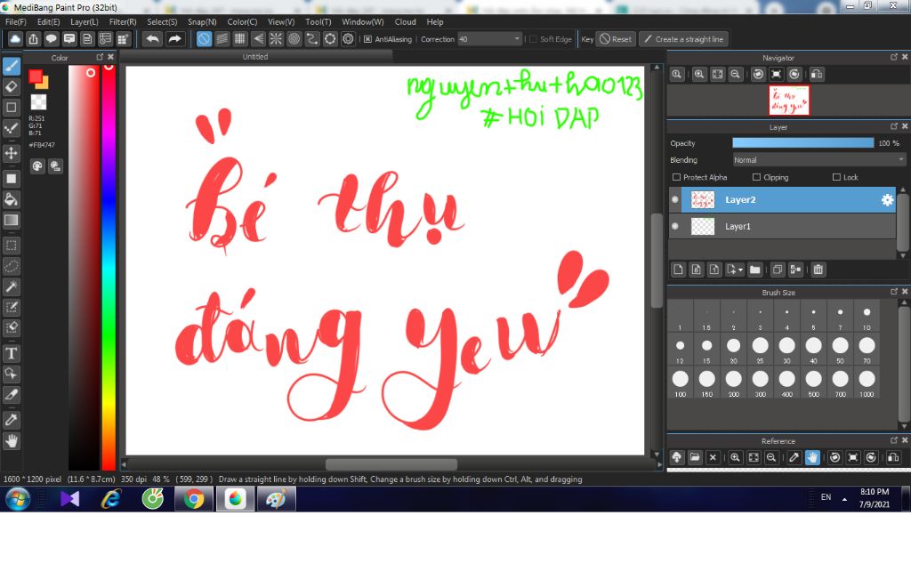Open the Cloud menu
This screenshot has height=588, width=911.
406,22
